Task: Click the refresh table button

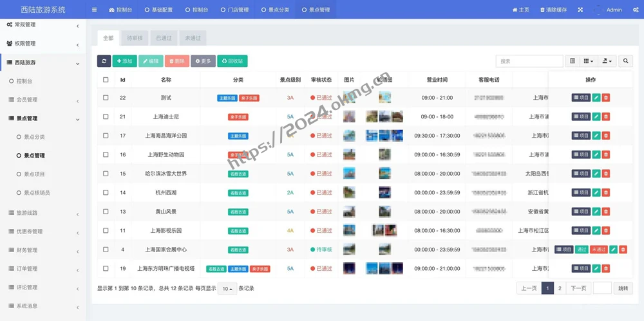Action: pos(104,61)
